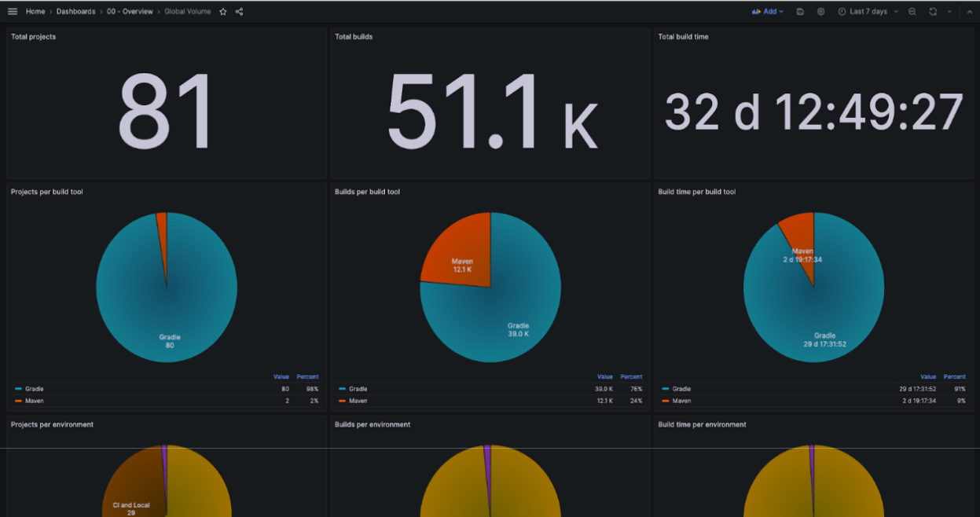Toggle the Maven series in the Builds per build tool legend
The height and width of the screenshot is (517, 980).
click(358, 401)
